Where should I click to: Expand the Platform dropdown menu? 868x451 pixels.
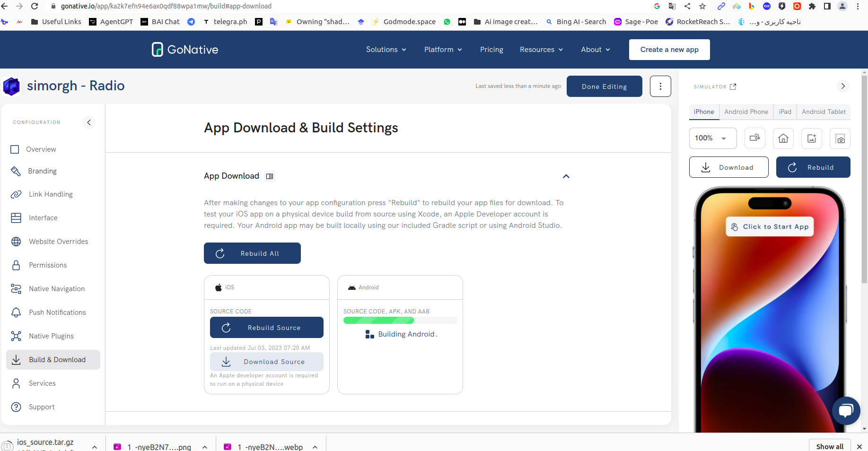pyautogui.click(x=443, y=50)
